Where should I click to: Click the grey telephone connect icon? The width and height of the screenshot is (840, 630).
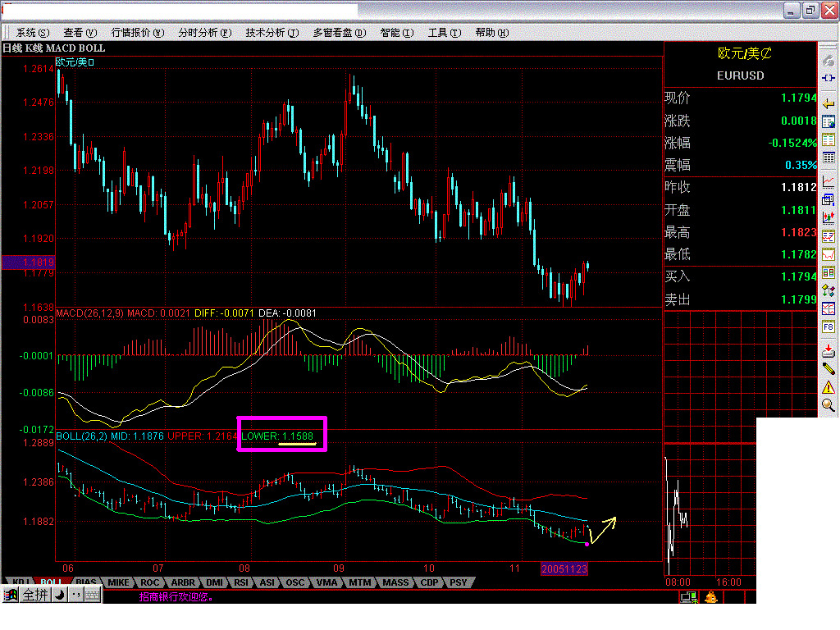(x=829, y=61)
